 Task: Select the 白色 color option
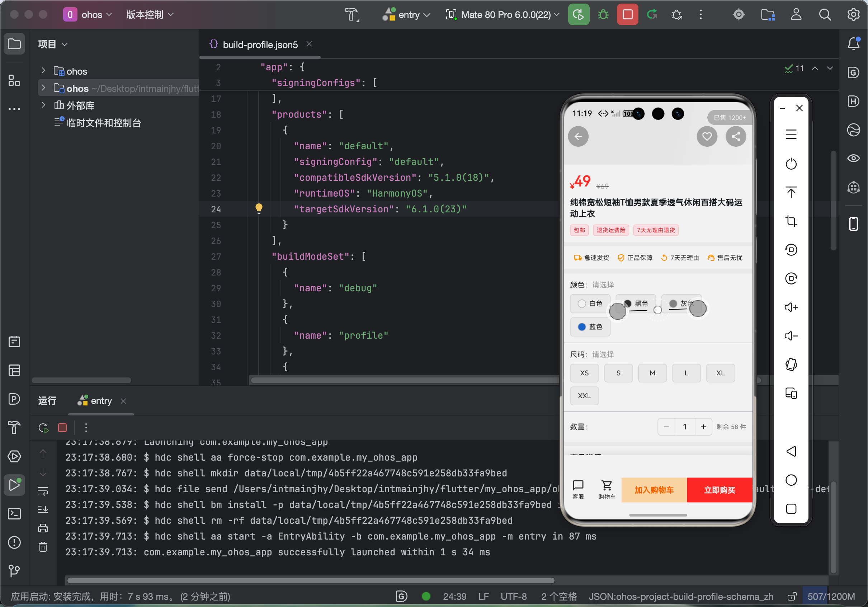coord(590,304)
